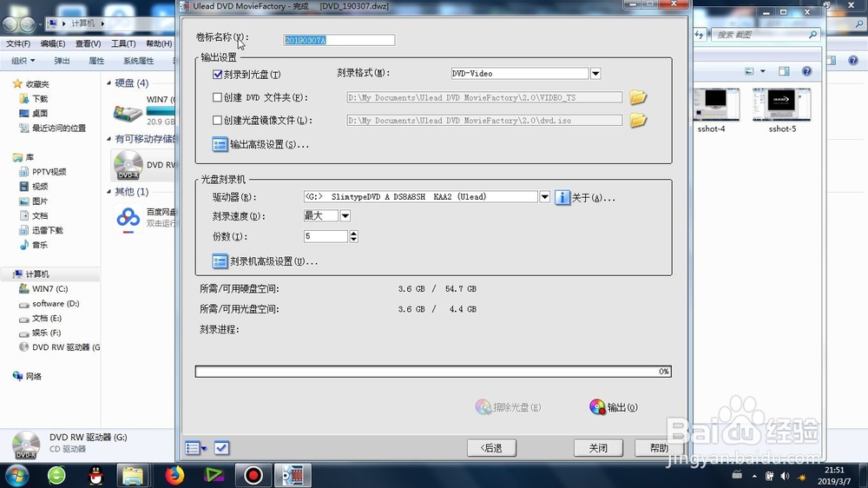Select DVD RW drive icon in Explorer list
The image size is (868, 488).
pyautogui.click(x=128, y=165)
